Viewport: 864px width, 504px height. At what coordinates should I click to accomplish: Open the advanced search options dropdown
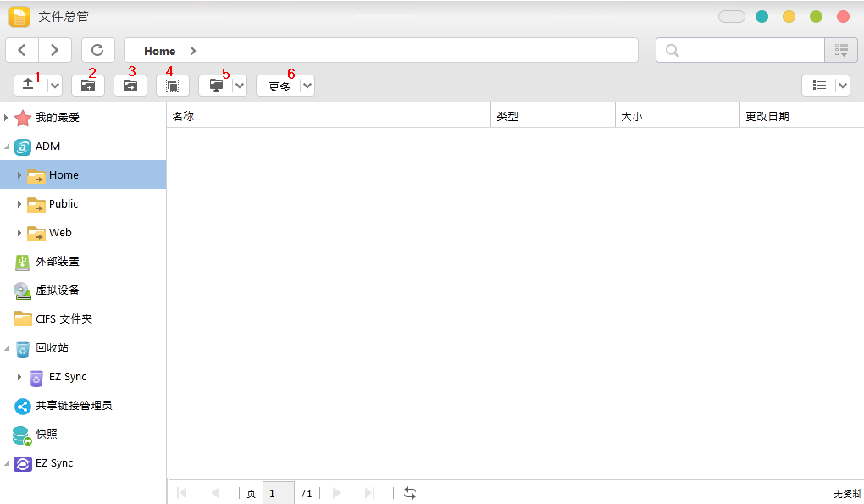click(x=841, y=50)
